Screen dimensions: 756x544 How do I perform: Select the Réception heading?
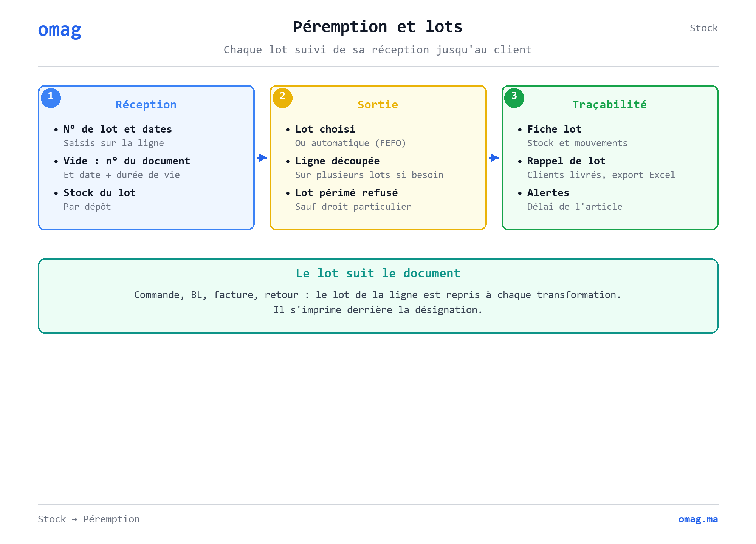click(x=146, y=105)
